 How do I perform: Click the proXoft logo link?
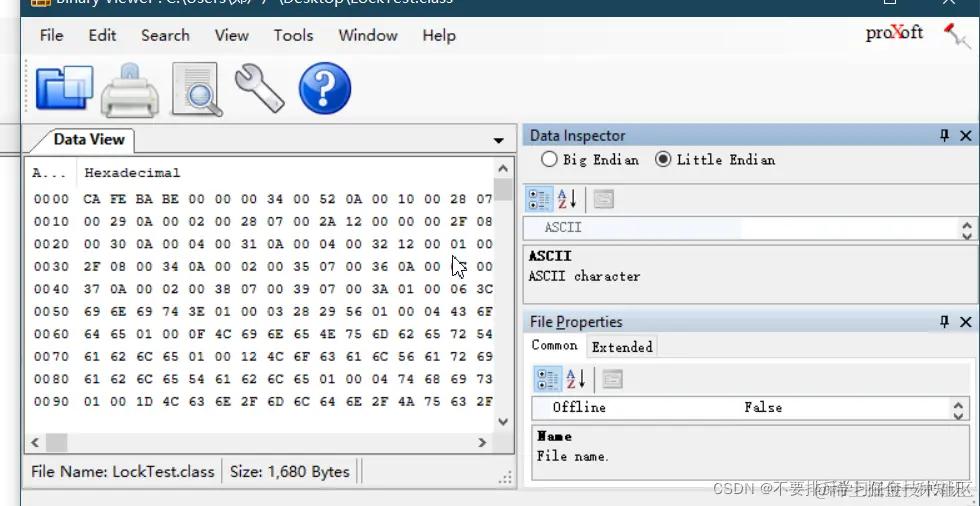click(x=894, y=33)
